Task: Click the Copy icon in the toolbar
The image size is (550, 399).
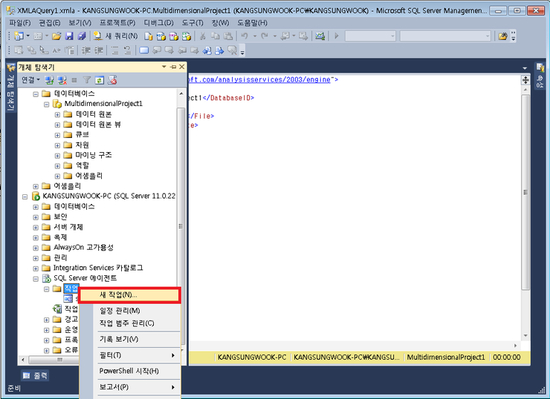Action: (x=215, y=36)
